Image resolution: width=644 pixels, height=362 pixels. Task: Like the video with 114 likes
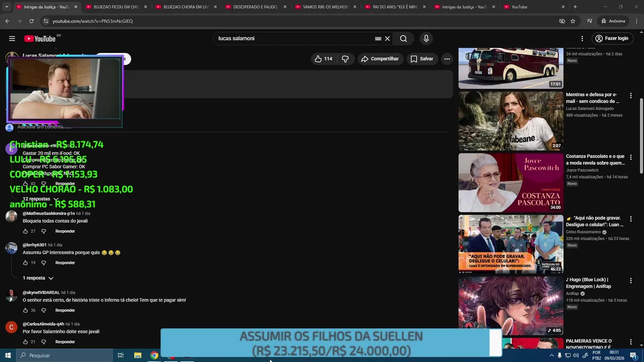point(323,59)
